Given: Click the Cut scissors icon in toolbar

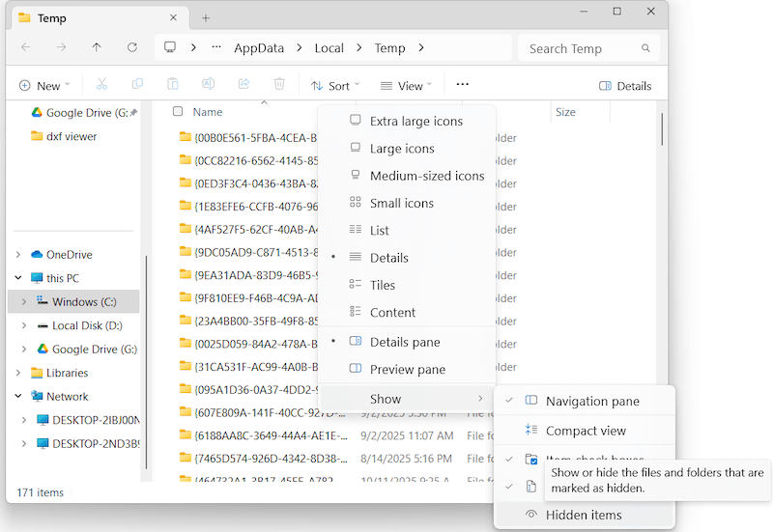Looking at the screenshot, I should [x=102, y=85].
